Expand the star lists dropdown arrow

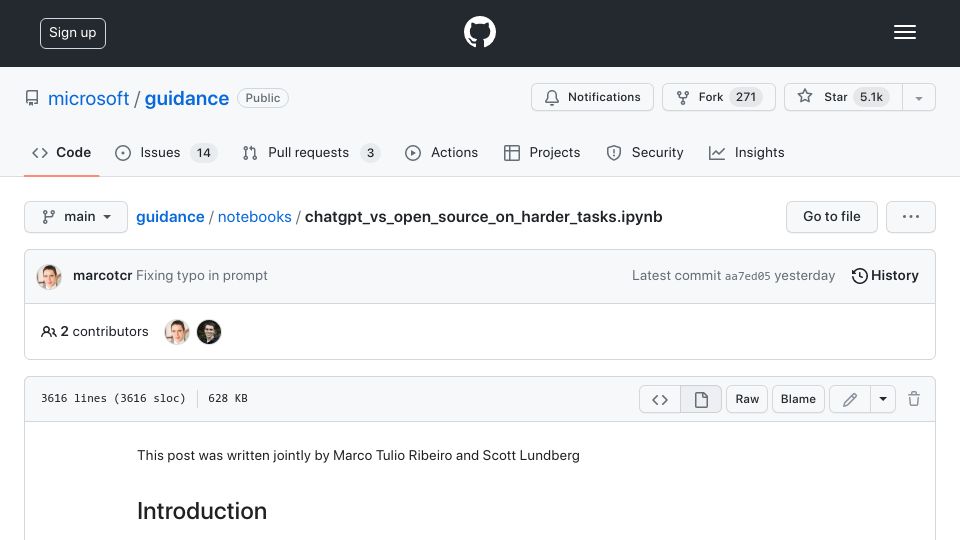pos(918,98)
